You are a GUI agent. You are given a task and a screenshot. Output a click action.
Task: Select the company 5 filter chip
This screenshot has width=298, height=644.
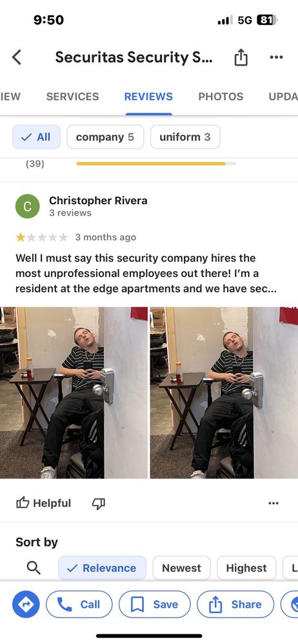pyautogui.click(x=105, y=137)
